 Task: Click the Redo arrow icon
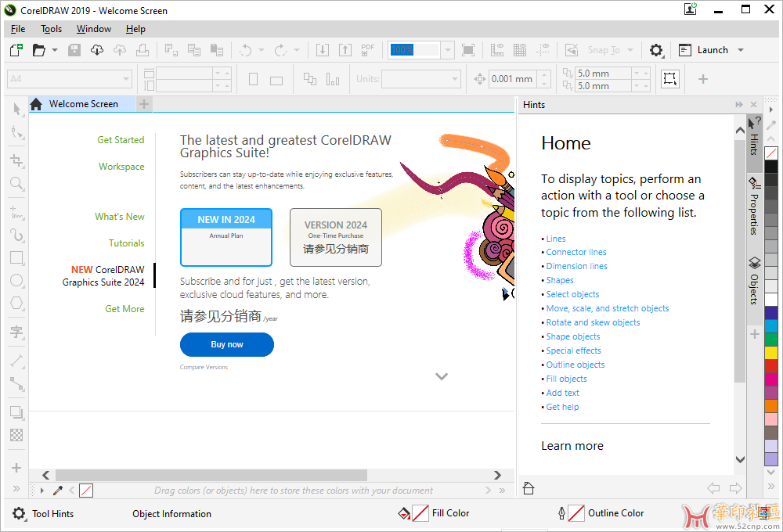280,50
